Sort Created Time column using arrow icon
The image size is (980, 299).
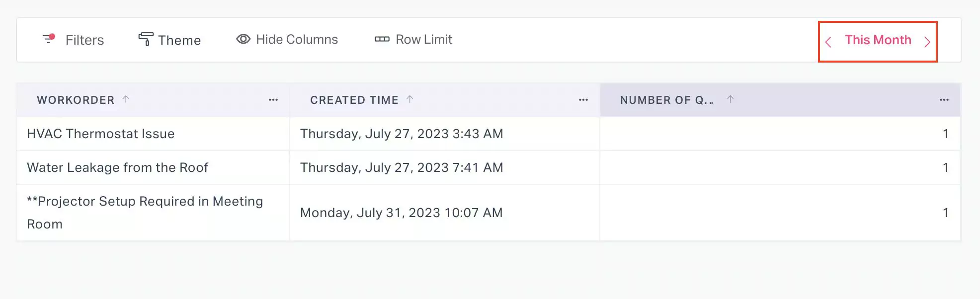409,99
